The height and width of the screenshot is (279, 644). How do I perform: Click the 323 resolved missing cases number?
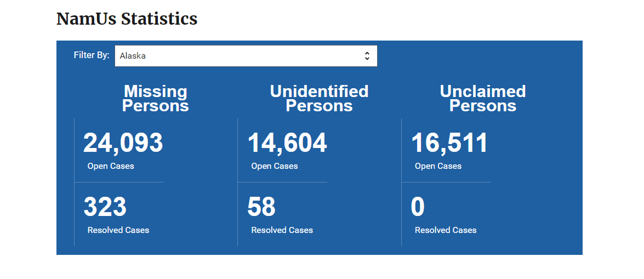105,207
